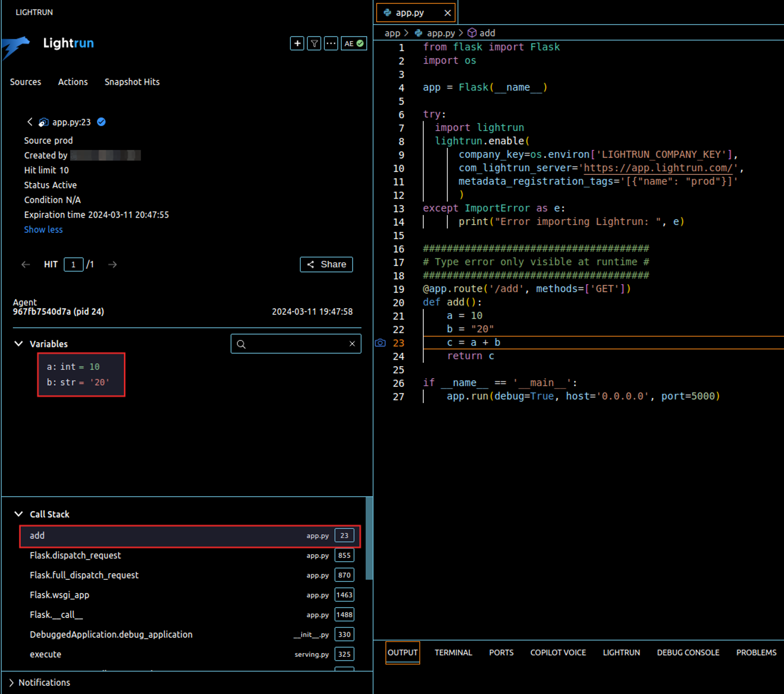Click the AE agent status indicator
This screenshot has height=694, width=784.
coord(354,43)
